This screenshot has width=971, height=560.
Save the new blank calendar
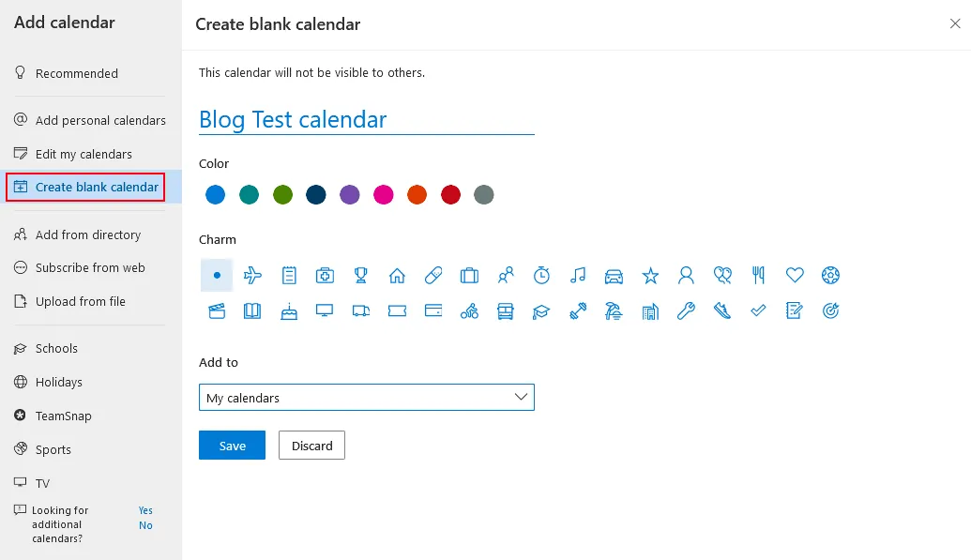tap(232, 446)
